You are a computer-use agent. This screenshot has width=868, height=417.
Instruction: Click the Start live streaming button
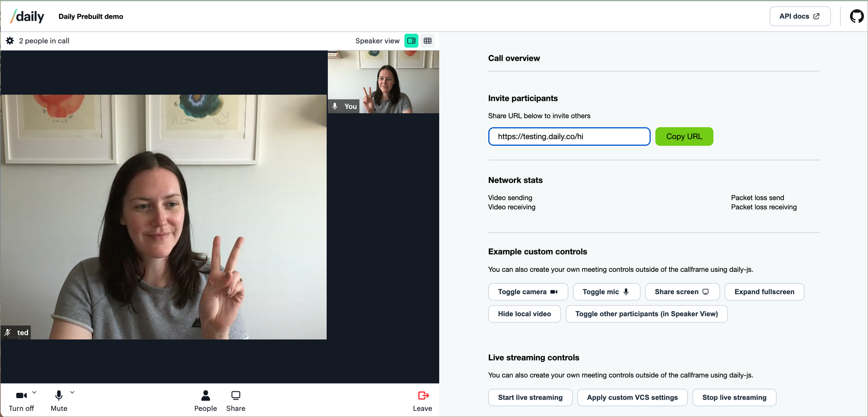530,397
